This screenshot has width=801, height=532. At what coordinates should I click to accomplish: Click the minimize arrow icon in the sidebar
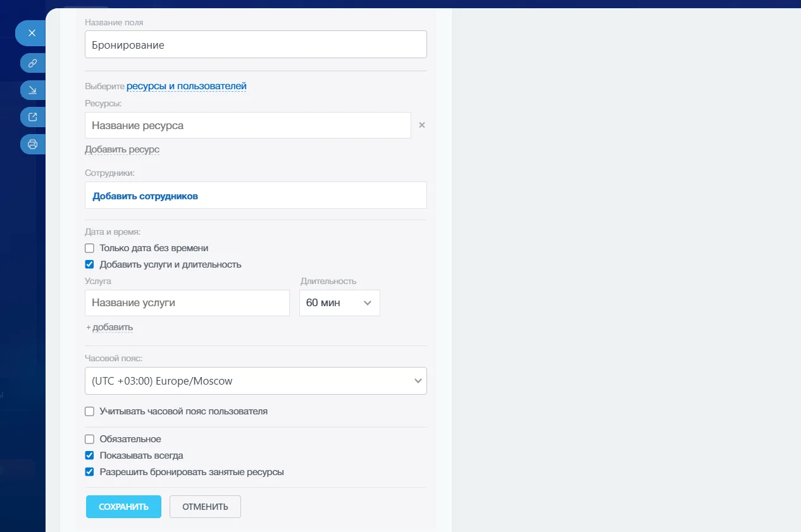tap(32, 90)
